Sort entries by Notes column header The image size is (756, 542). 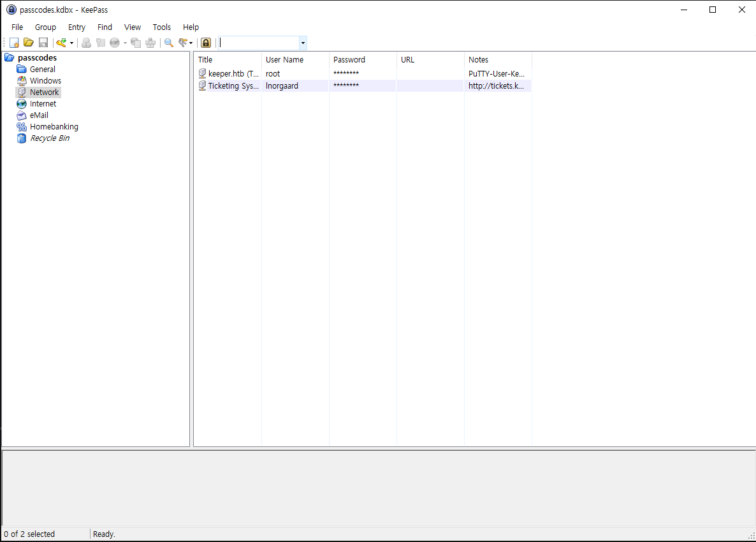point(498,60)
